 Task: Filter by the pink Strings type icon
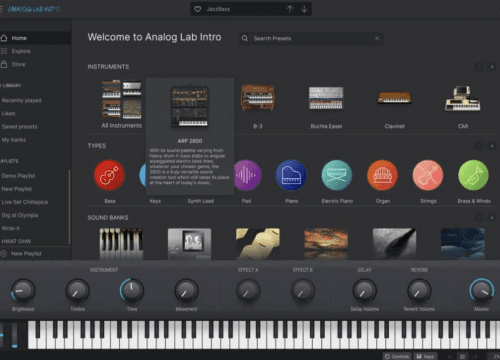pos(428,175)
